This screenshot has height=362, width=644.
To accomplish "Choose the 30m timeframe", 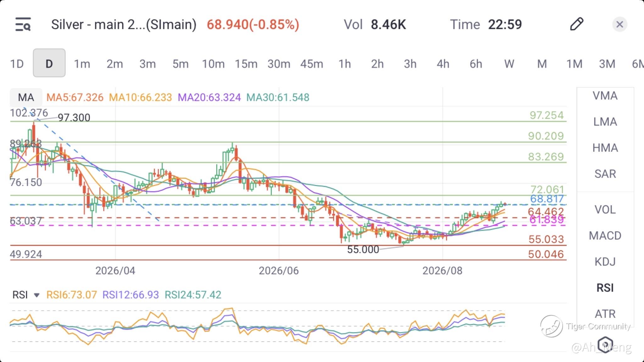I will [x=279, y=64].
